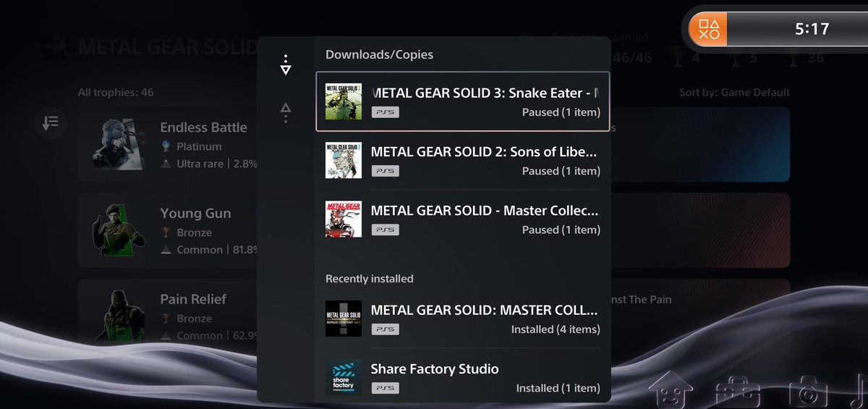
Task: Open the Share Factory Studio entry
Action: [463, 377]
